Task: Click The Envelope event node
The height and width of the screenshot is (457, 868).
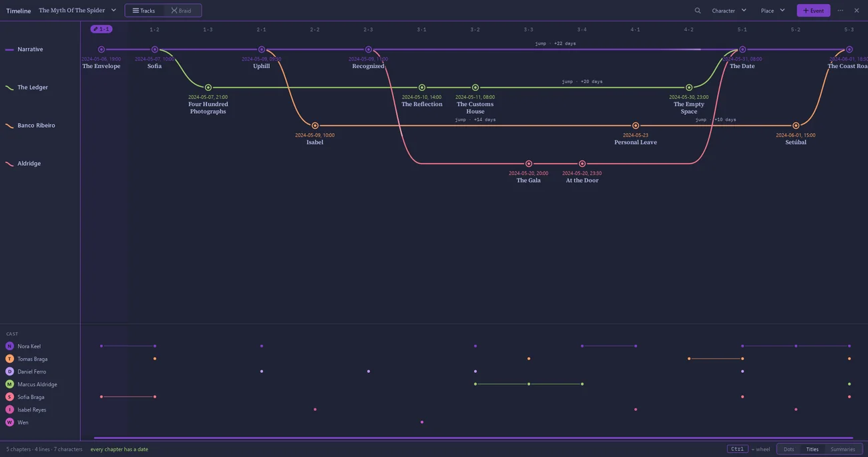Action: 101,49
